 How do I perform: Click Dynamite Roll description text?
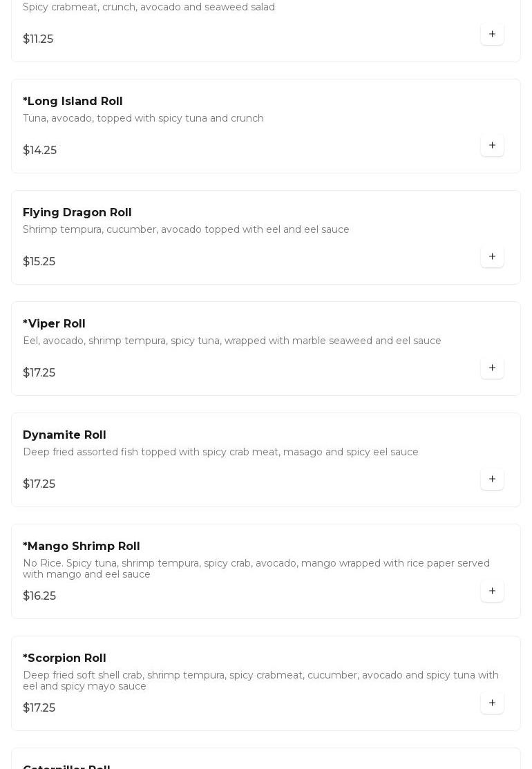[x=220, y=452]
